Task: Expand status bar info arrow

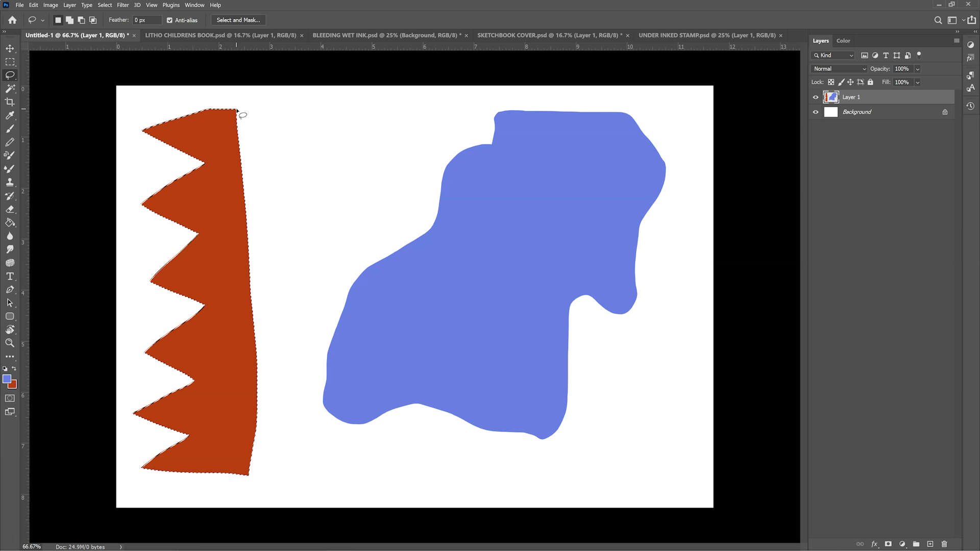Action: 121,547
